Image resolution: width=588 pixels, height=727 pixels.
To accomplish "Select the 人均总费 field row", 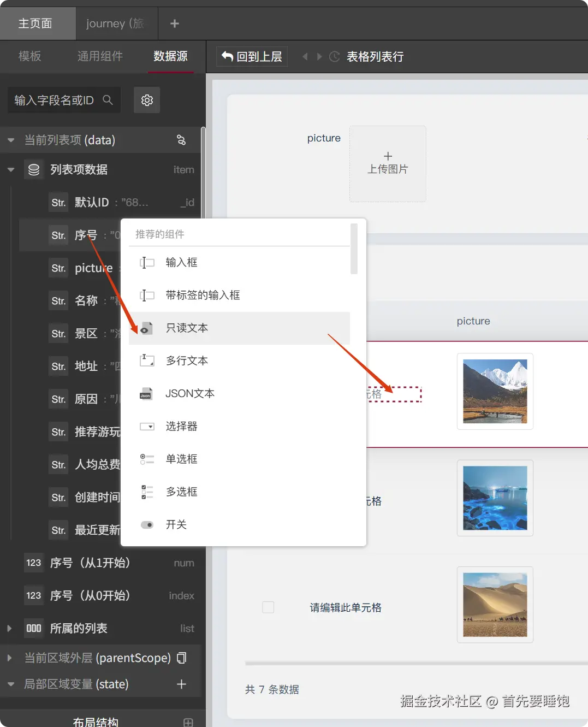I will (70, 464).
